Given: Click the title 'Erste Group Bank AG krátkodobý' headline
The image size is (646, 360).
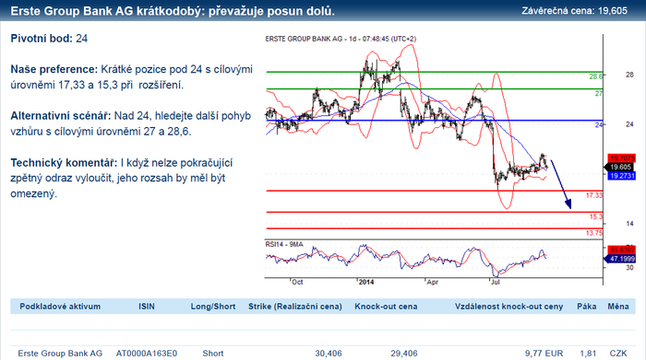Looking at the screenshot, I should (172, 11).
